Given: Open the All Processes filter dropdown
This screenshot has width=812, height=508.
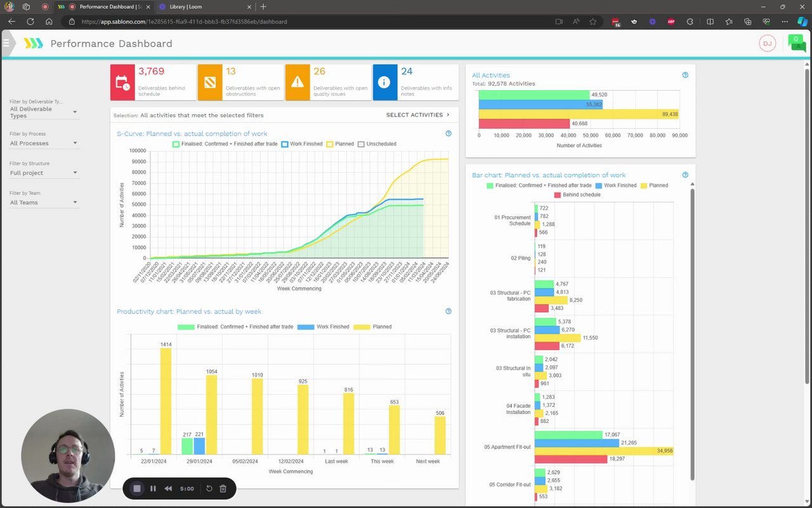Looking at the screenshot, I should click(x=44, y=144).
